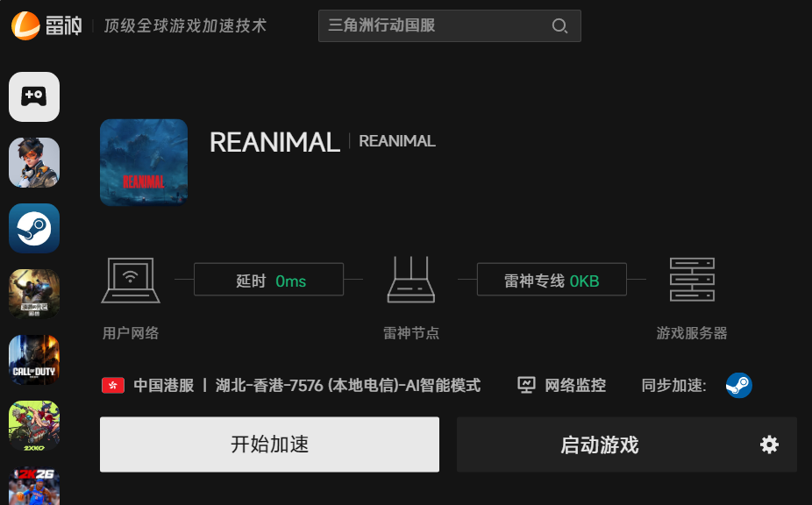
Task: Click the REANIMAL game cover thumbnail
Action: (x=144, y=163)
